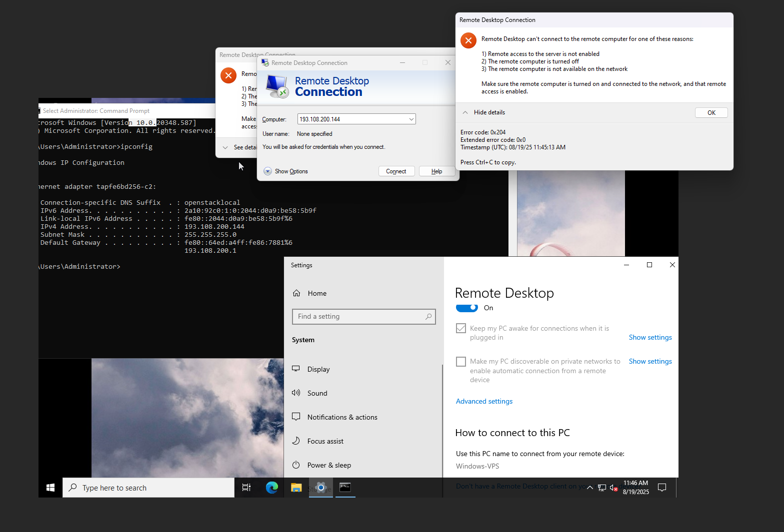Uncheck Keep my PC awake checkbox

coord(461,328)
